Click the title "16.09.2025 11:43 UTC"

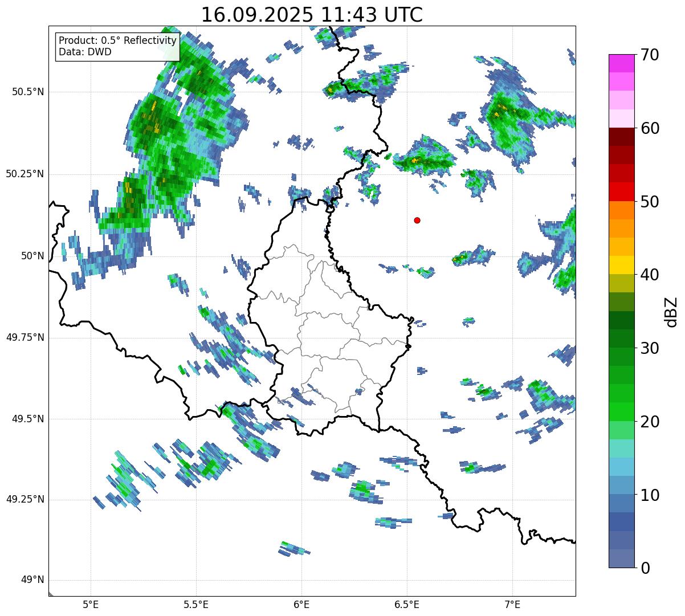pyautogui.click(x=312, y=15)
